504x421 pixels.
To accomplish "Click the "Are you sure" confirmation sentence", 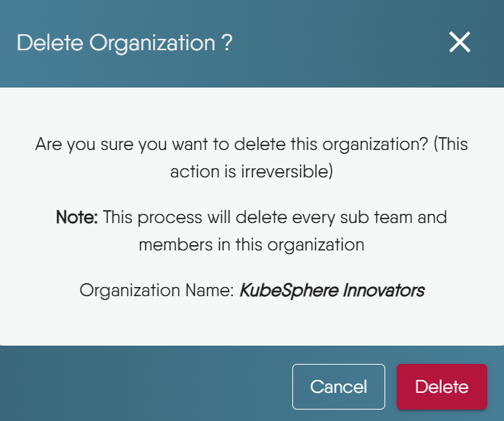I will (232, 145).
